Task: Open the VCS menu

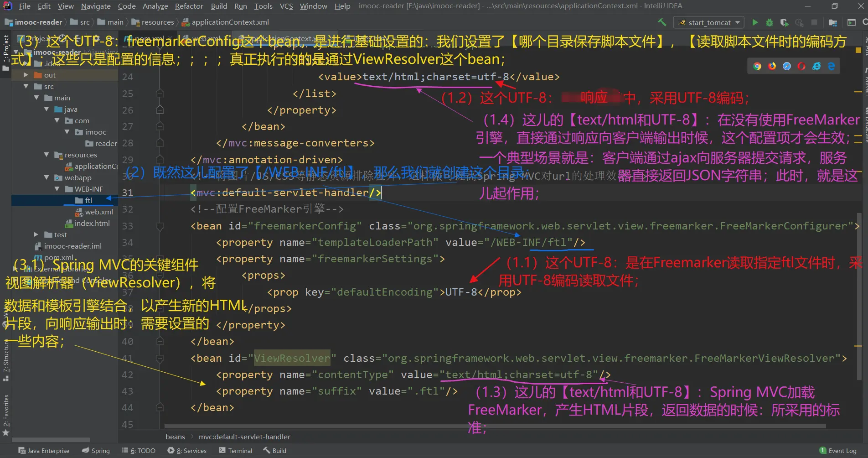Action: coord(286,6)
